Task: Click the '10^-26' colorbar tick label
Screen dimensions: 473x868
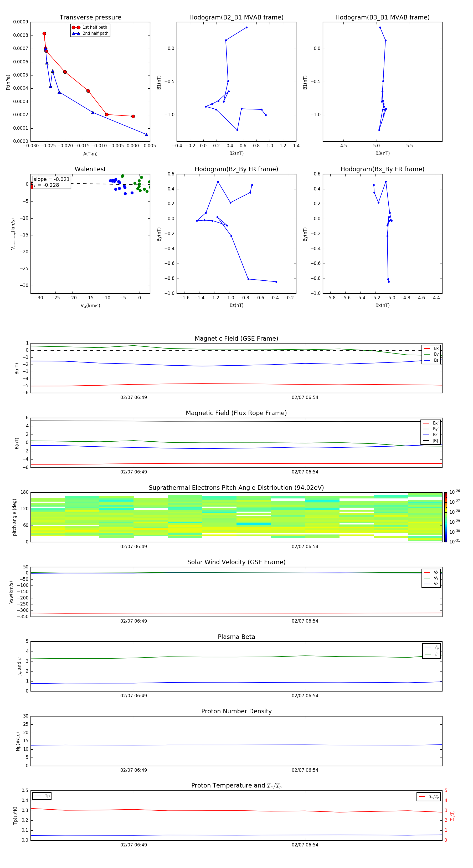Action: point(455,492)
